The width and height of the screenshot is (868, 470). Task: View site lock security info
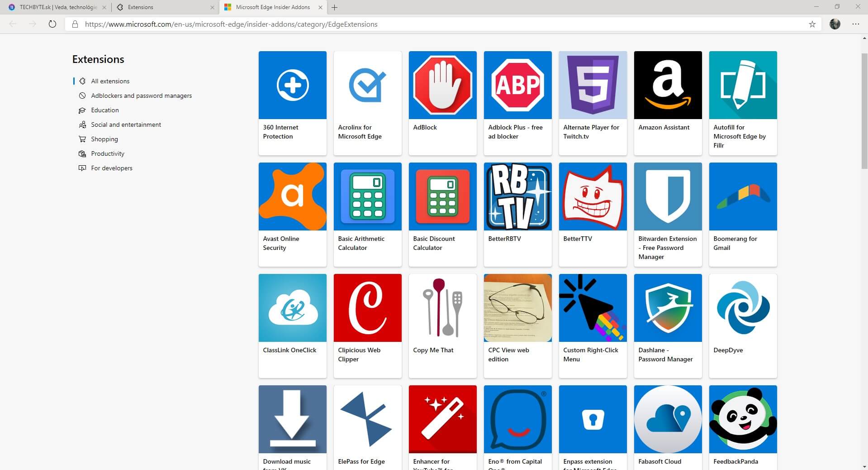(75, 24)
